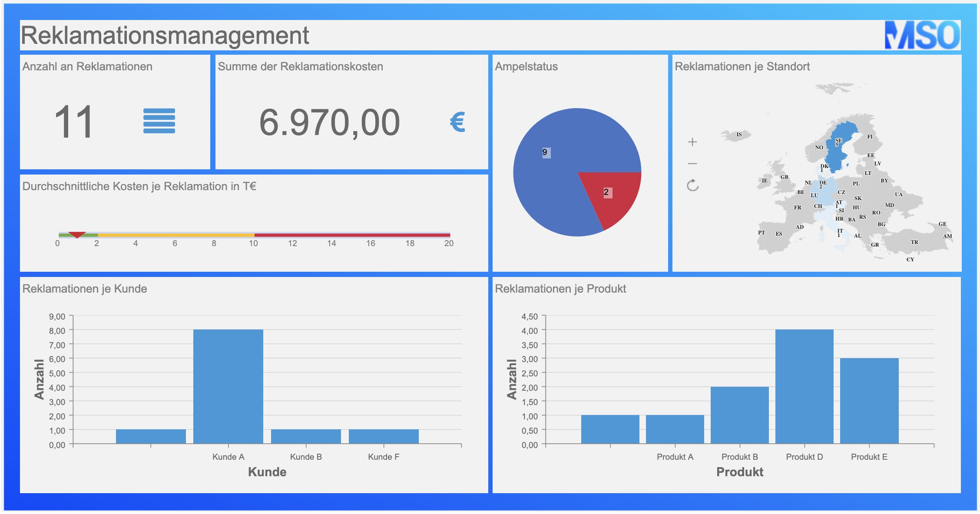Reset the map view with refresh icon
The image size is (980, 514).
[692, 185]
